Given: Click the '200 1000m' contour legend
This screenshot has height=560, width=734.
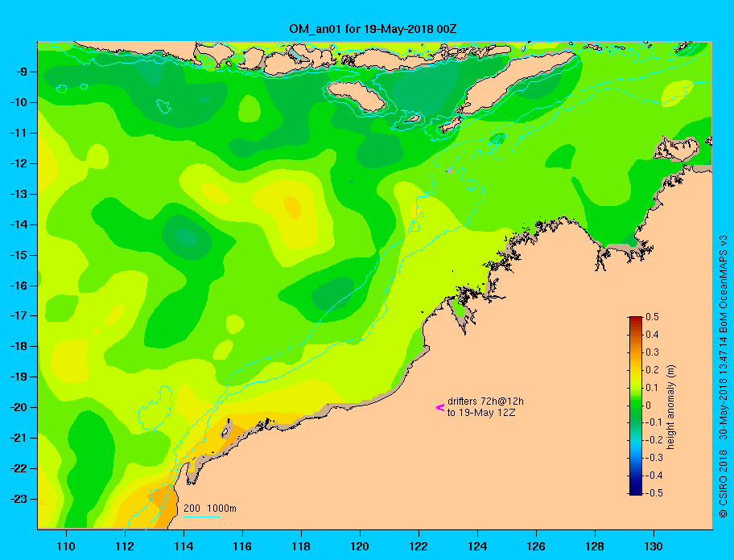Looking at the screenshot, I should coord(210,509).
